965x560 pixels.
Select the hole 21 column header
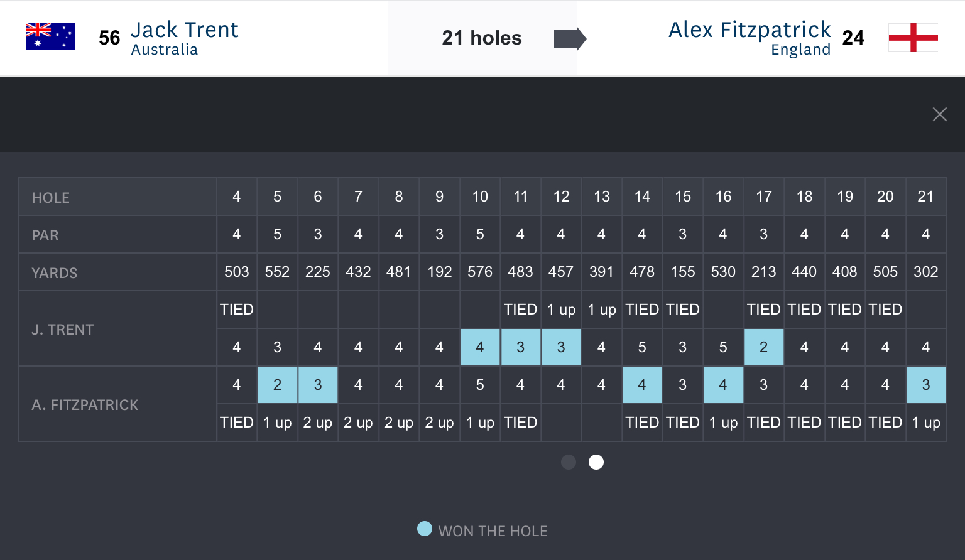(x=925, y=197)
